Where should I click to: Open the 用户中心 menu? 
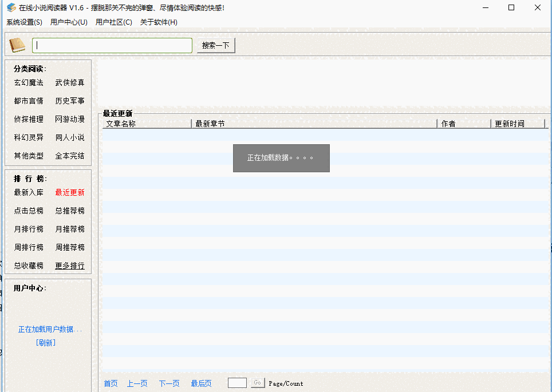tap(69, 22)
